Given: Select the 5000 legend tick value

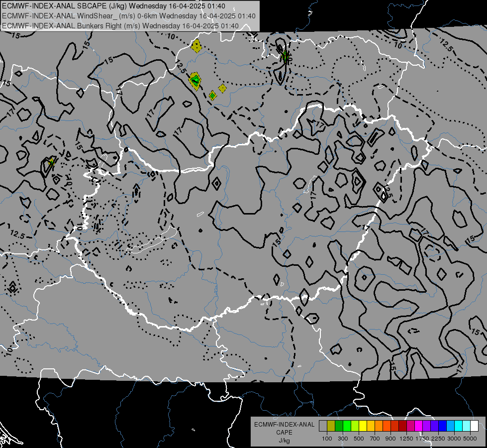Looking at the screenshot, I should [x=470, y=439].
